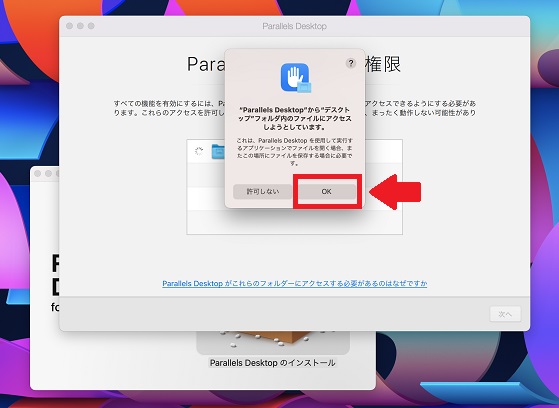
Task: Click the blue privacy hand icon
Action: 296,78
